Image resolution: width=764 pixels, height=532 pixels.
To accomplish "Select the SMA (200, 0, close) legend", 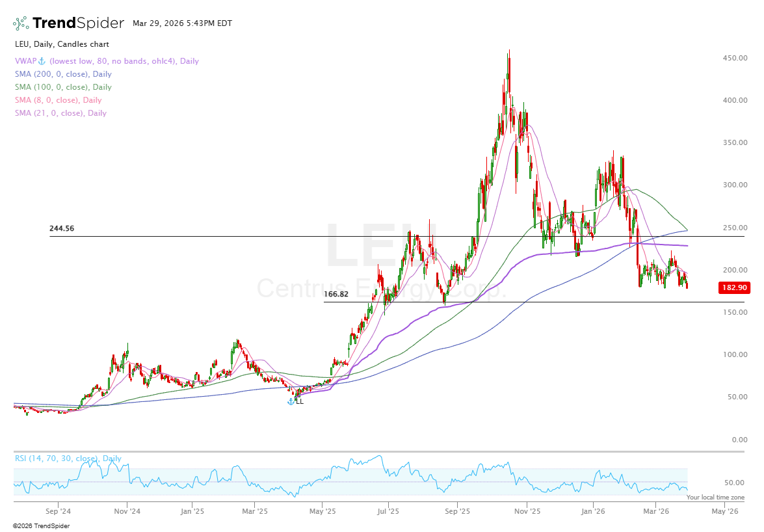I will 63,74.
